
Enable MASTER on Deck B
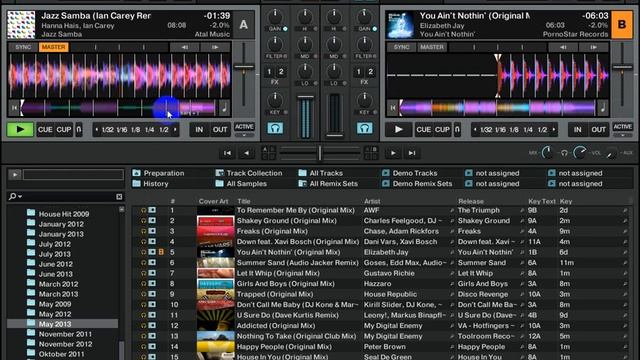point(432,47)
